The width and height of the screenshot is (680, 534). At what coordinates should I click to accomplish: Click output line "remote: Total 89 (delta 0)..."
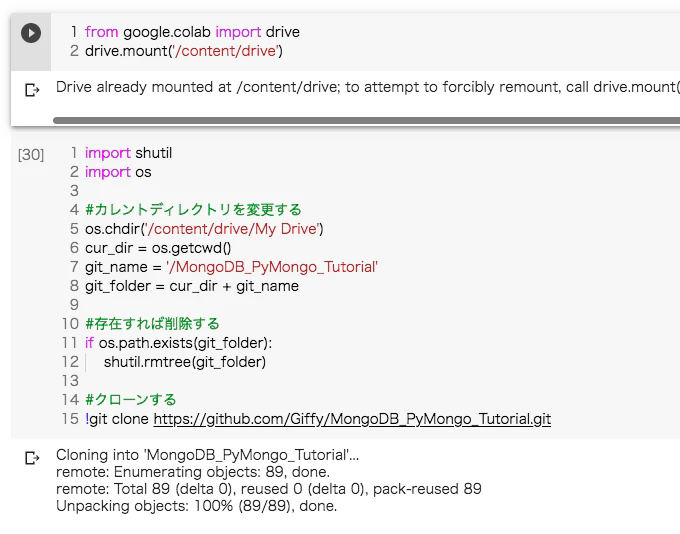[269, 489]
